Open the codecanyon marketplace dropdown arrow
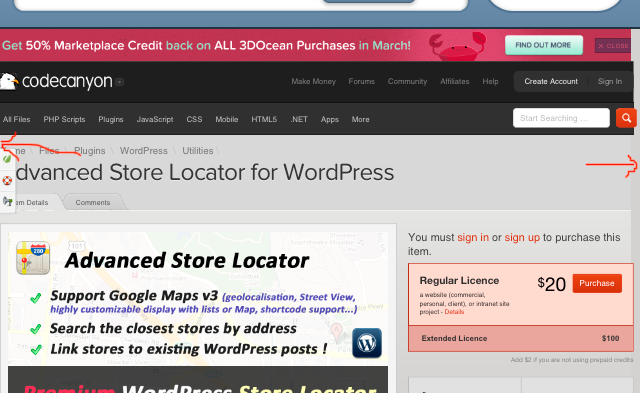This screenshot has width=640, height=393. (x=120, y=82)
